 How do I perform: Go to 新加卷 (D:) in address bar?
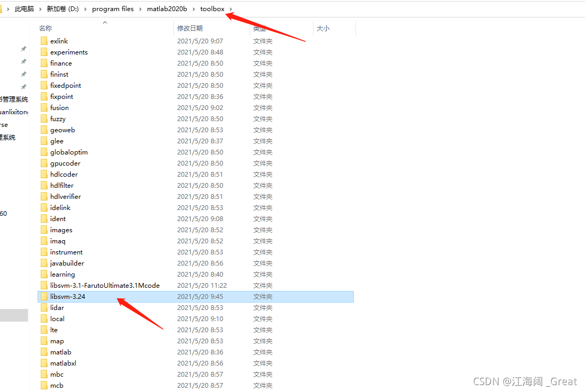coord(62,9)
